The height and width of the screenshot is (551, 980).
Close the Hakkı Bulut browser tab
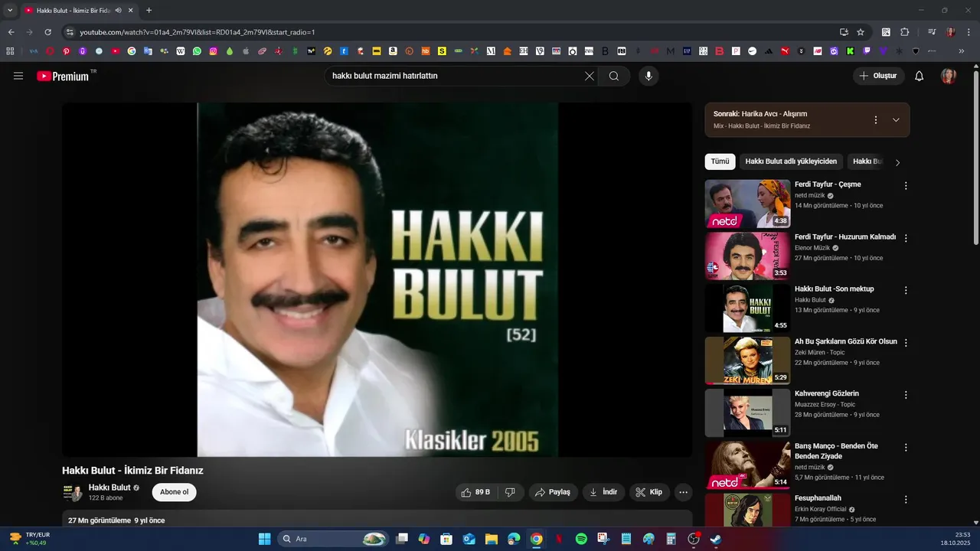pos(130,11)
